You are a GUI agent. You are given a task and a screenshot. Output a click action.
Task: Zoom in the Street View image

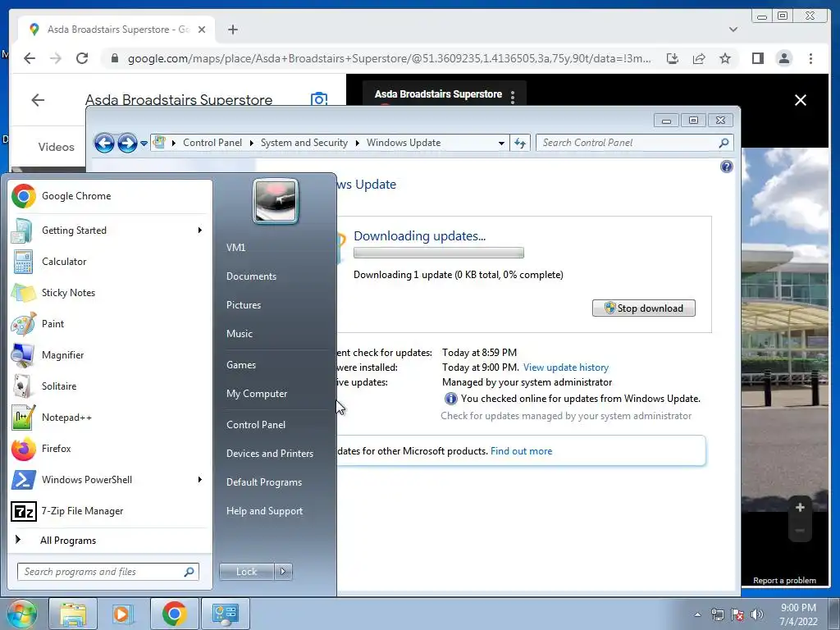[800, 508]
